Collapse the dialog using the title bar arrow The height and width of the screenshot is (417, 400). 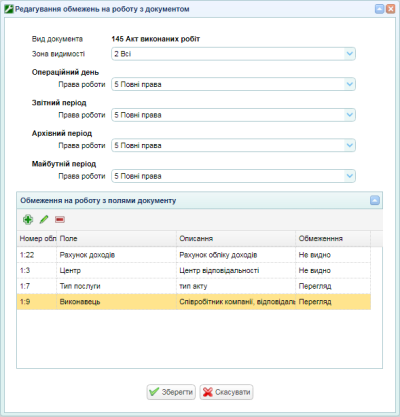pyautogui.click(x=379, y=9)
